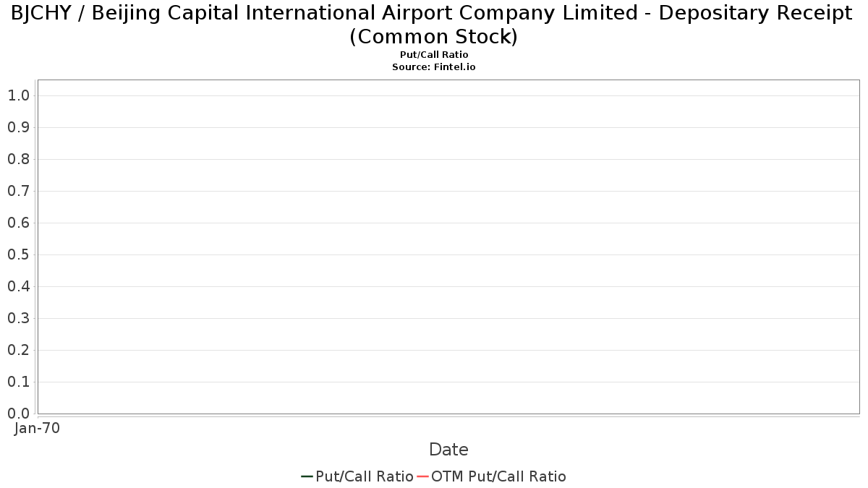Select the 0.6 y-axis tick label
The image size is (868, 488).
tap(18, 223)
